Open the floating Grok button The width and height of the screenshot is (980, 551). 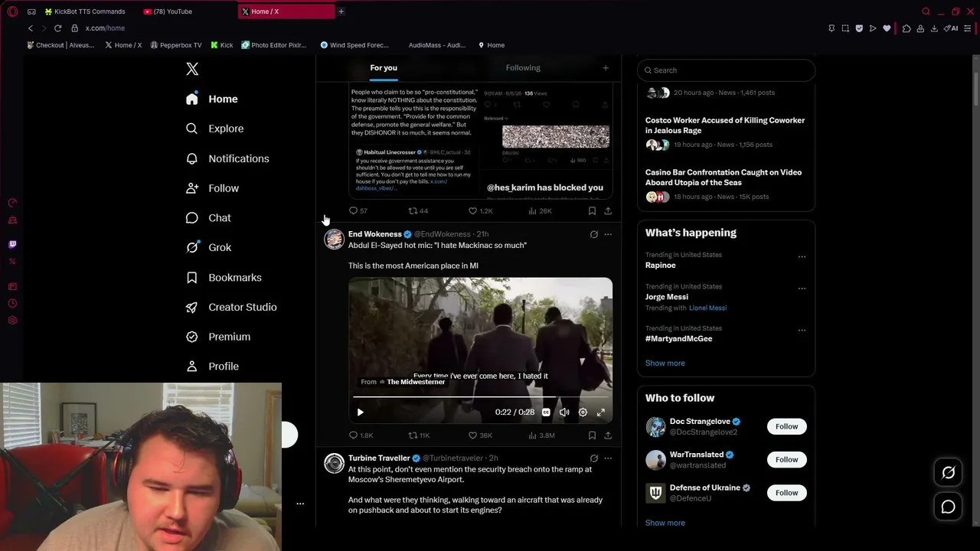pos(948,473)
